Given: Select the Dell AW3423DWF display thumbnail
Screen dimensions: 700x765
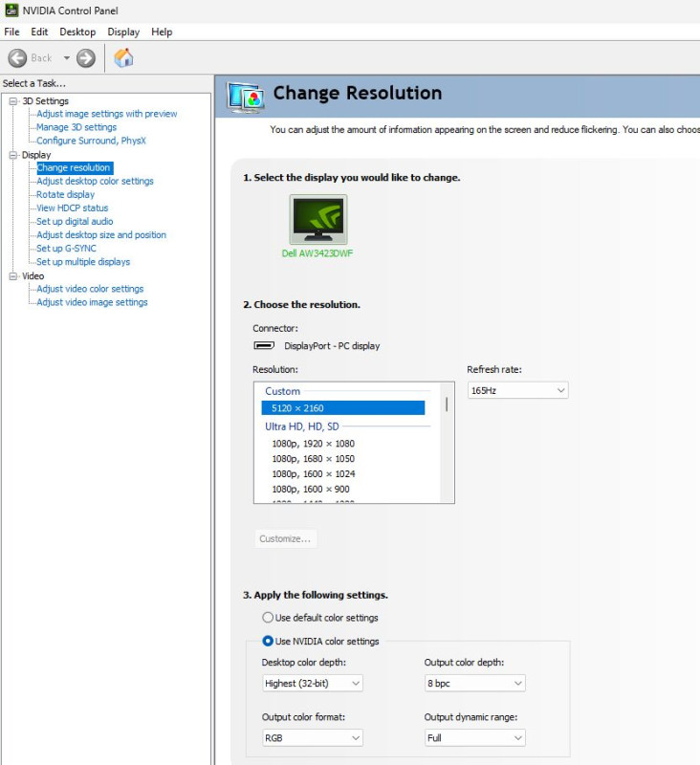Looking at the screenshot, I should (318, 220).
